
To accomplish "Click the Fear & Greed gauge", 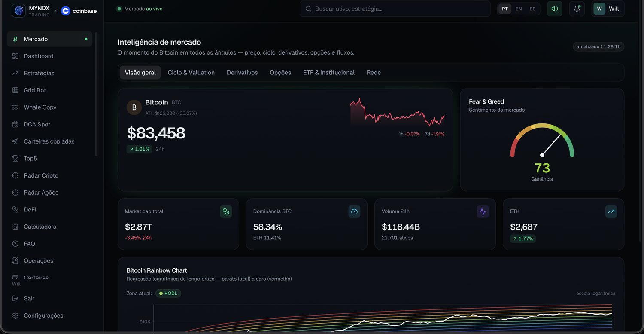I will 542,141.
